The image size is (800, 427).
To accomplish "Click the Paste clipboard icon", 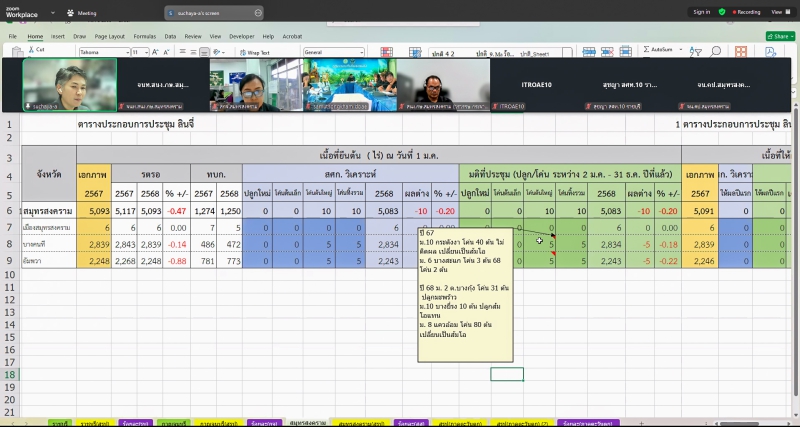I will [x=14, y=53].
